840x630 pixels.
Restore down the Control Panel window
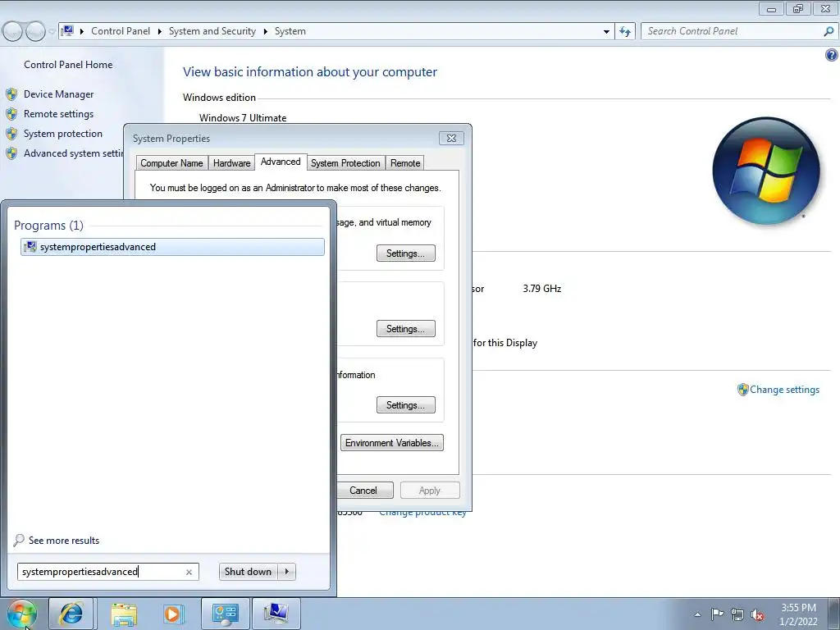[797, 8]
